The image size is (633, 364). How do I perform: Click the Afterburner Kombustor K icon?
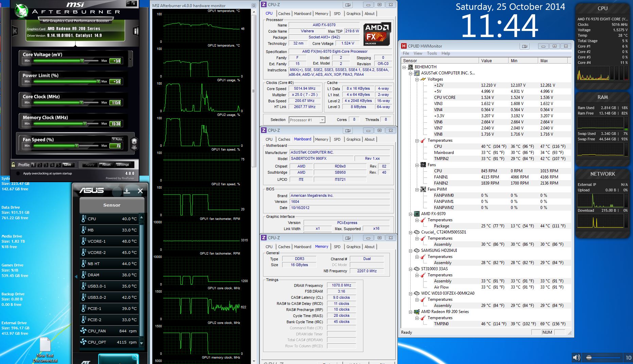coord(15,32)
